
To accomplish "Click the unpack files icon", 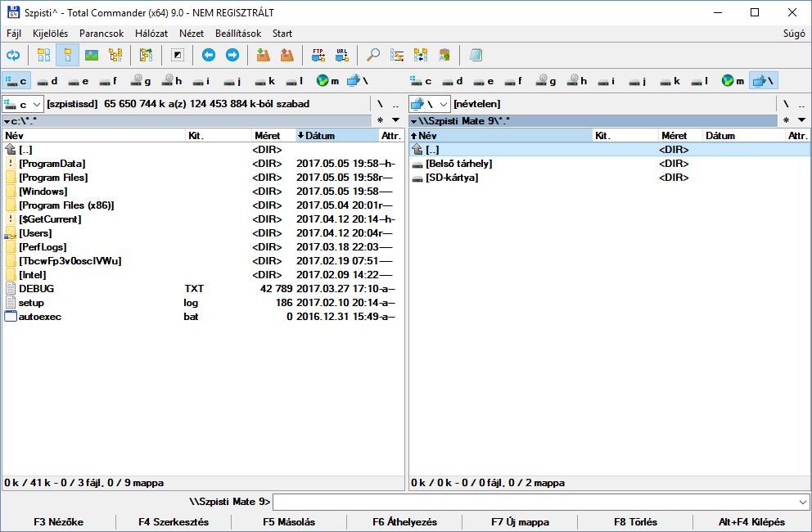I will point(286,55).
